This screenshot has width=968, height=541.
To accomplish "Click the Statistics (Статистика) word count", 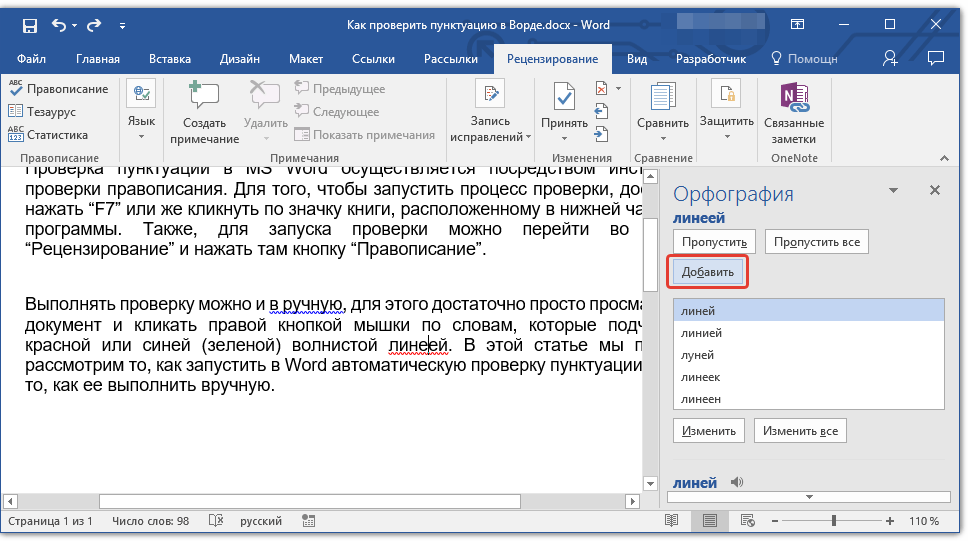I will pyautogui.click(x=57, y=135).
